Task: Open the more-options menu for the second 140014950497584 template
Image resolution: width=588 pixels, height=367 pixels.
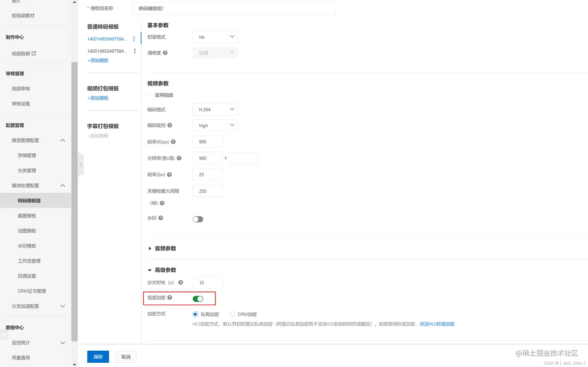Action: 135,51
